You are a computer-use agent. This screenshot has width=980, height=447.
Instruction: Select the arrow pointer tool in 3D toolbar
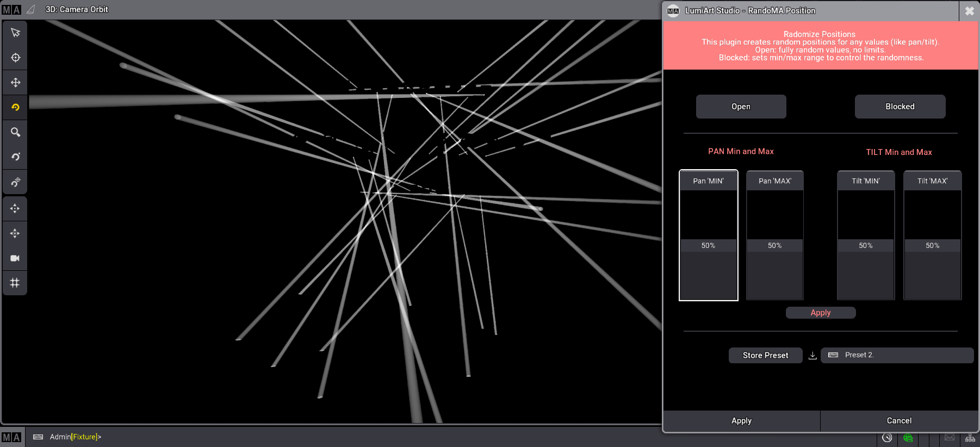point(15,33)
